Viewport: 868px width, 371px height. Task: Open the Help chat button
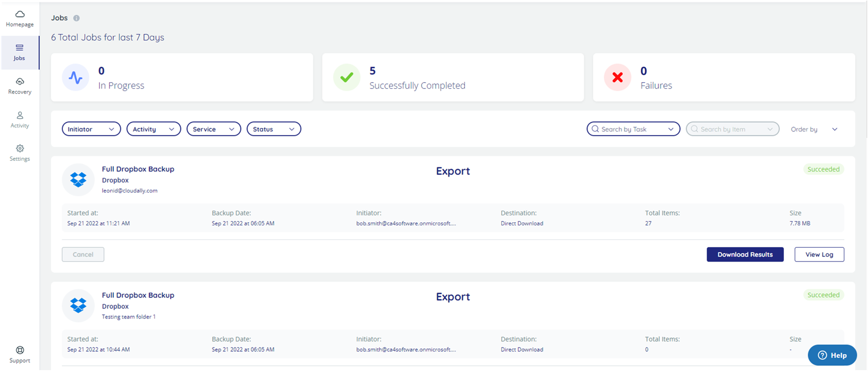(x=832, y=355)
